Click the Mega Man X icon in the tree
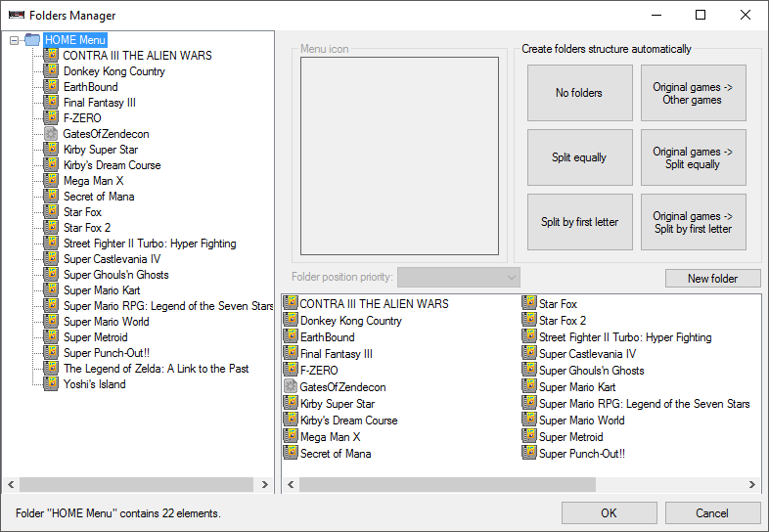Screen dimensions: 769x532 click(x=51, y=181)
